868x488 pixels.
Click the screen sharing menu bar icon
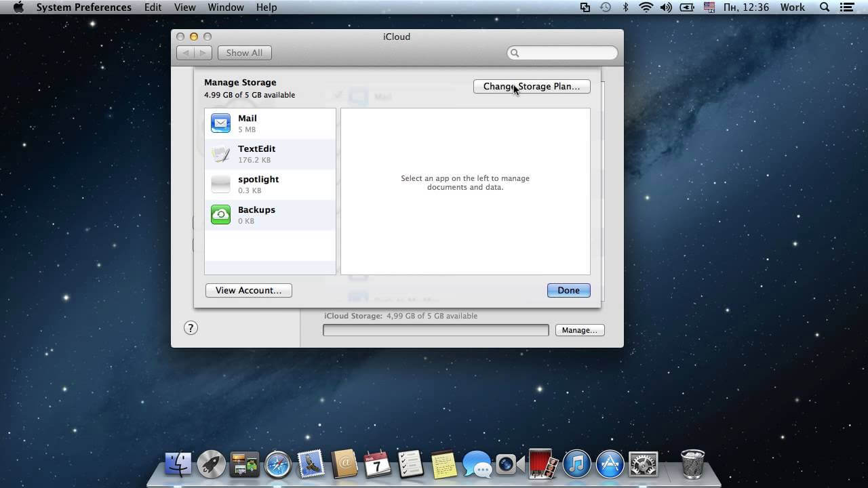click(585, 7)
